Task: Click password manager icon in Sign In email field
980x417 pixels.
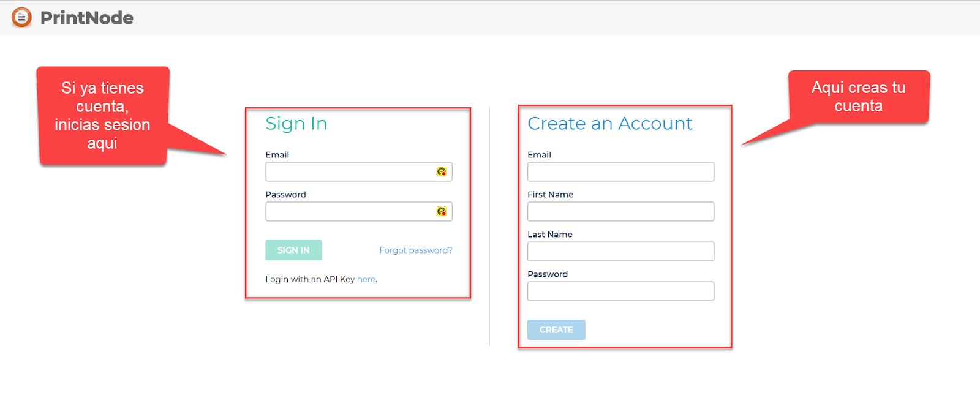Action: pos(441,171)
